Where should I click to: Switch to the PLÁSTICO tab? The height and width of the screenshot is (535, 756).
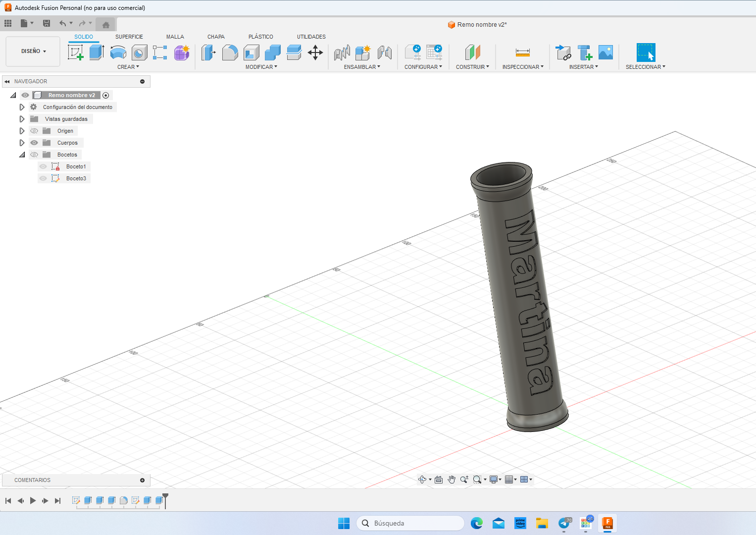click(261, 37)
